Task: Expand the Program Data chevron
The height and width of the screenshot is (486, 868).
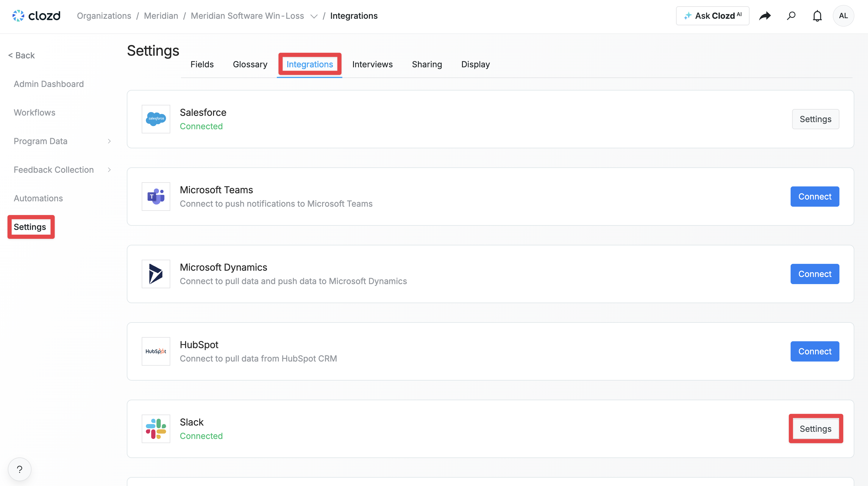Action: (x=109, y=141)
